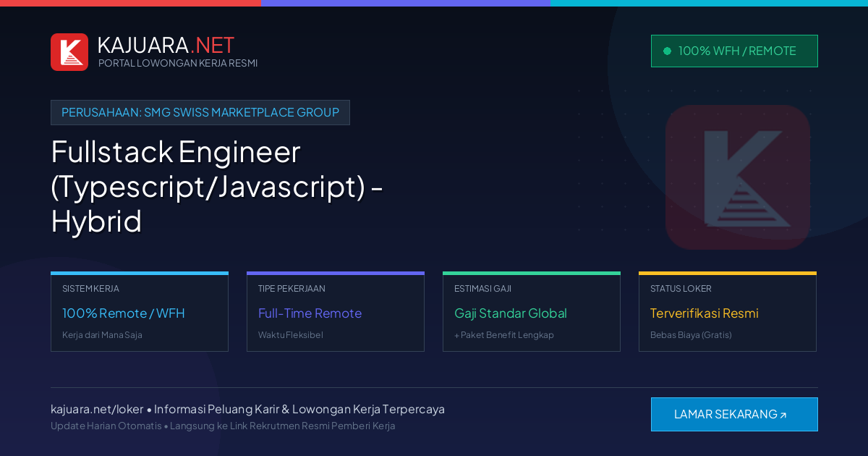The image size is (868, 456).
Task: Click the Waktu Fleksibel text
Action: (x=291, y=335)
